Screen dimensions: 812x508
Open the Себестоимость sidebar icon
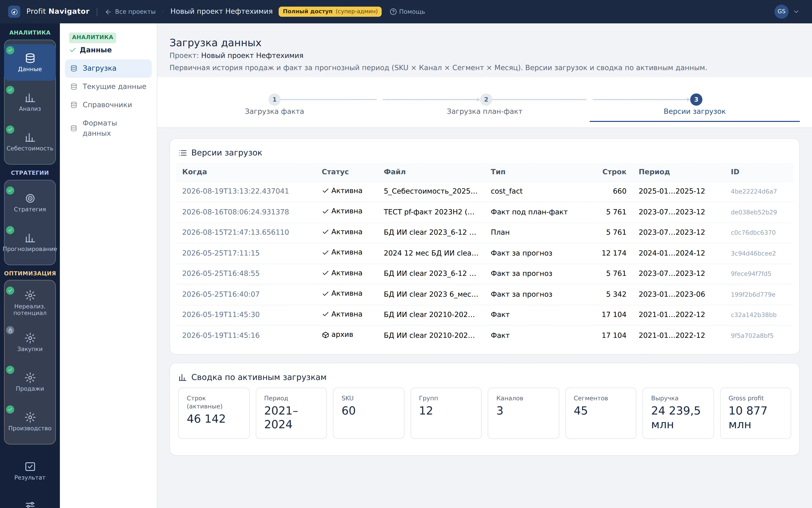click(30, 138)
